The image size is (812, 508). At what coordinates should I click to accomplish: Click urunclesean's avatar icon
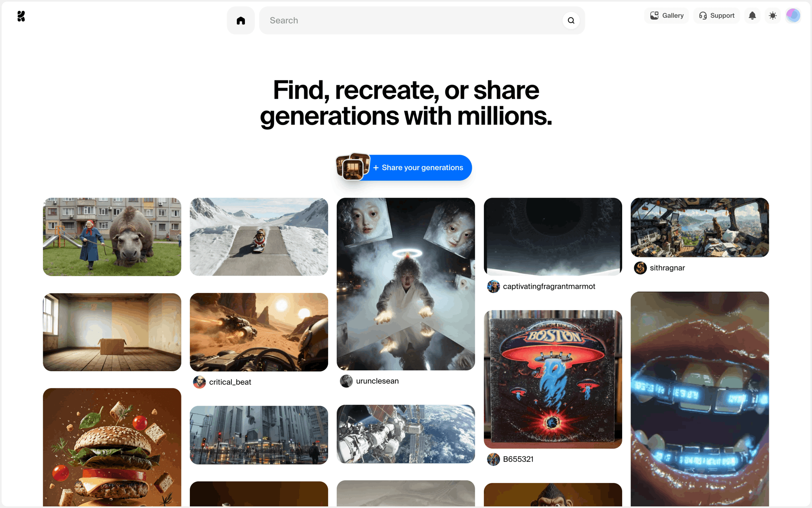(346, 381)
